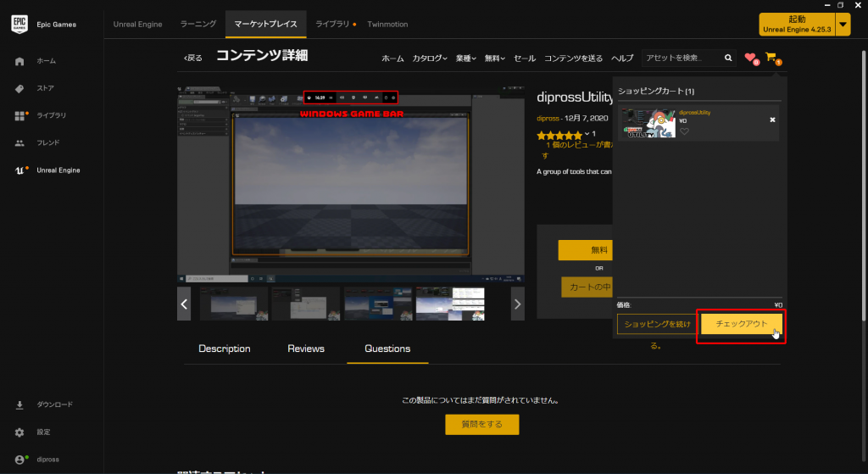Image resolution: width=868 pixels, height=474 pixels.
Task: Click the search magnifier icon
Action: click(728, 58)
